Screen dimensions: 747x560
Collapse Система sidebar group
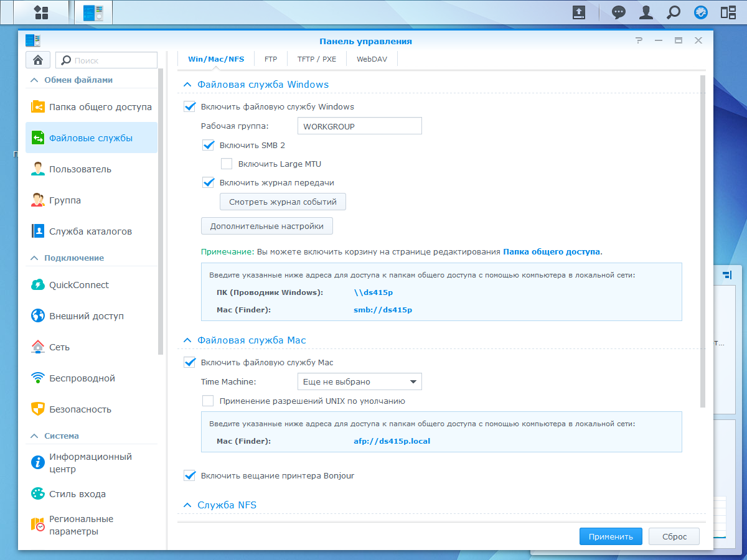34,436
